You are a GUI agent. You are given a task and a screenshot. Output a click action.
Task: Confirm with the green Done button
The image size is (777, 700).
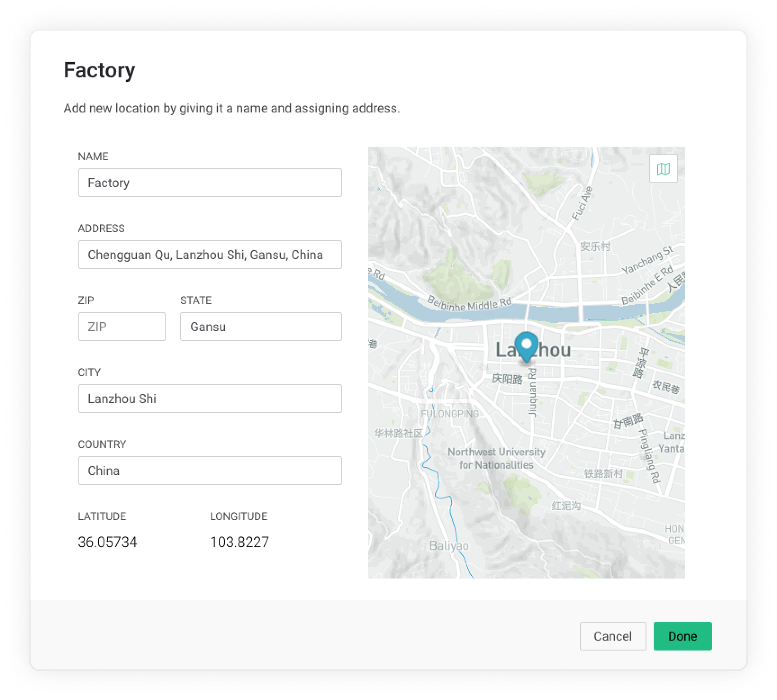tap(682, 636)
